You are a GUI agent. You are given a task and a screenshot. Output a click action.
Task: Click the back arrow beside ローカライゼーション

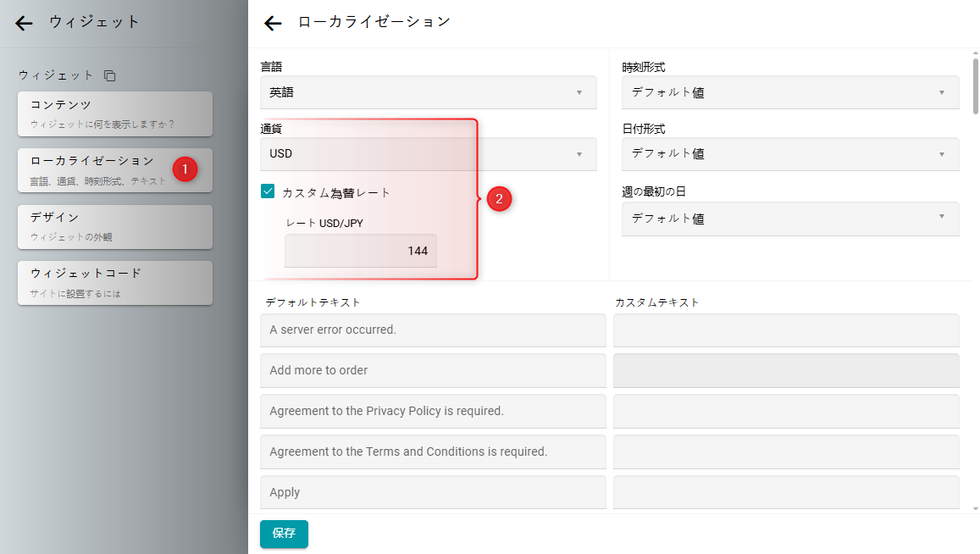coord(273,24)
